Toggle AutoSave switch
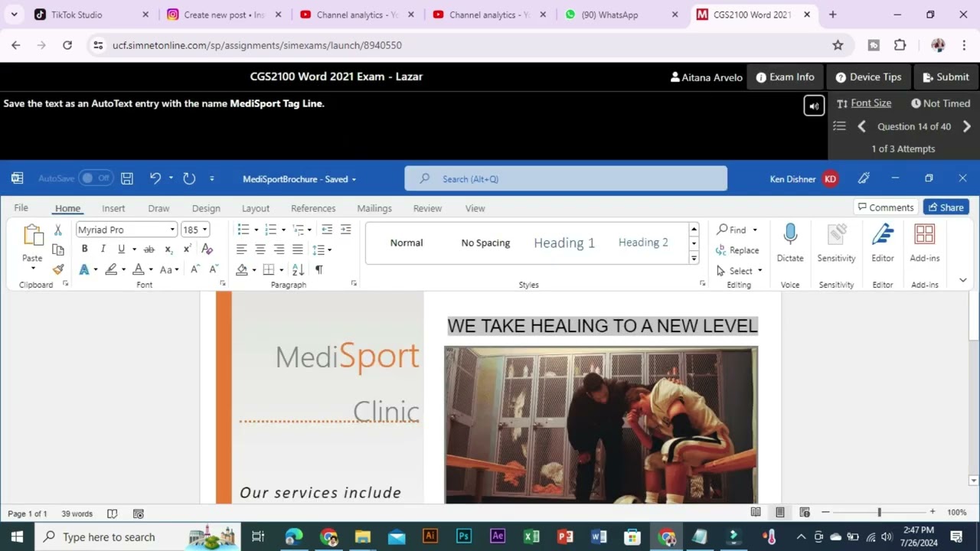 click(95, 178)
